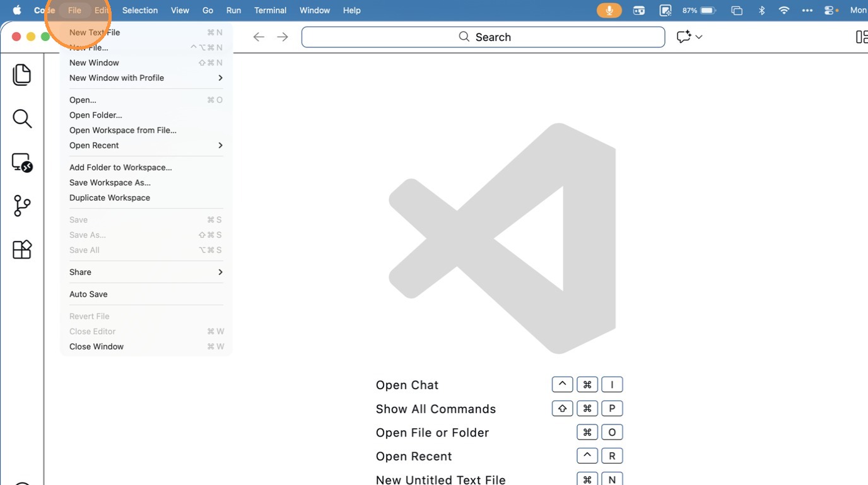The height and width of the screenshot is (485, 868).
Task: Open the Copilot chat icon
Action: [x=683, y=37]
